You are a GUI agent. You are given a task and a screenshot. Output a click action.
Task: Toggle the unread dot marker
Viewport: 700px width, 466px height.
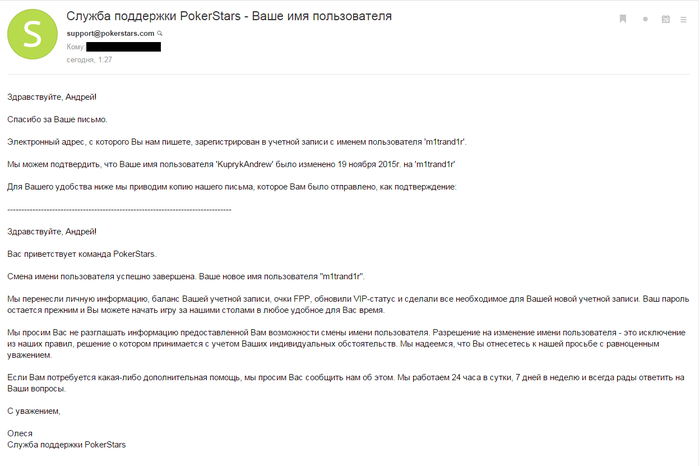(x=645, y=19)
